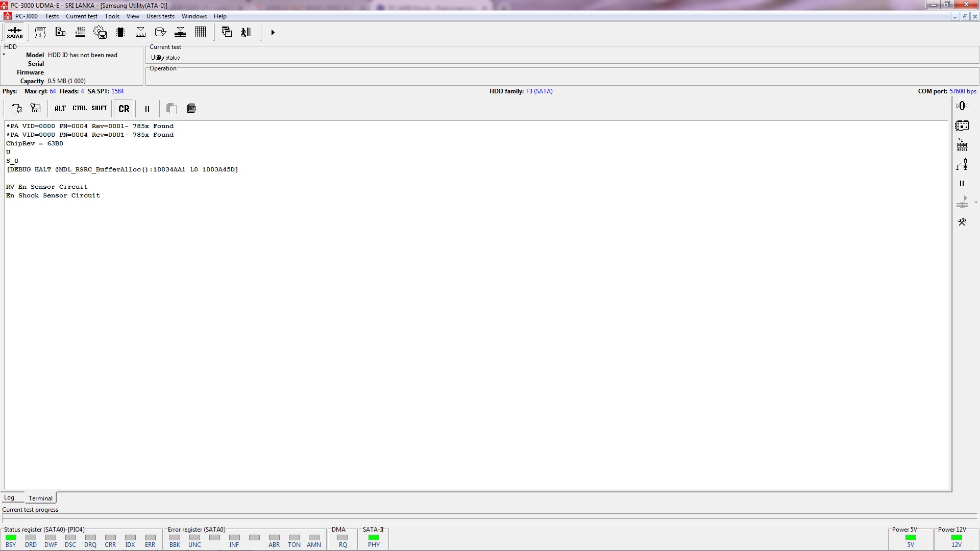The width and height of the screenshot is (980, 551).
Task: Toggle the SHIFT key modifier
Action: [x=100, y=108]
